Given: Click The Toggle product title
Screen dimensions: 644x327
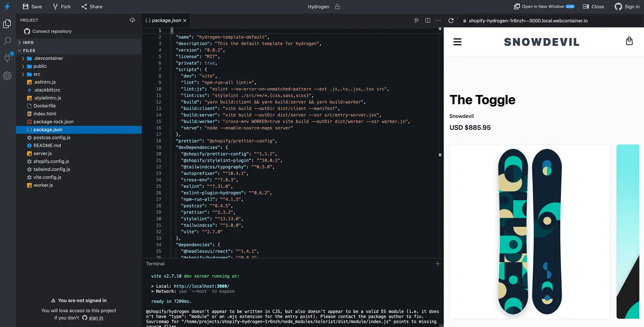Looking at the screenshot, I should [482, 100].
